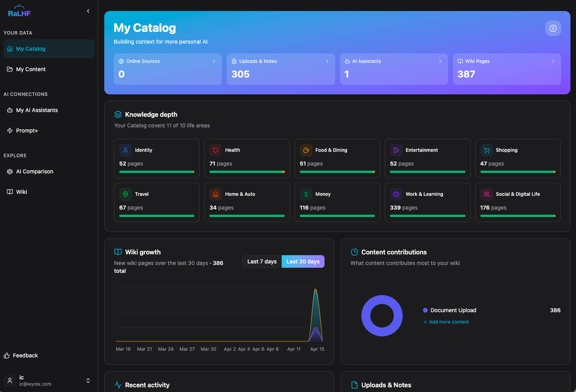The width and height of the screenshot is (576, 392).
Task: Open Prompt+ from the sidebar
Action: (x=26, y=130)
